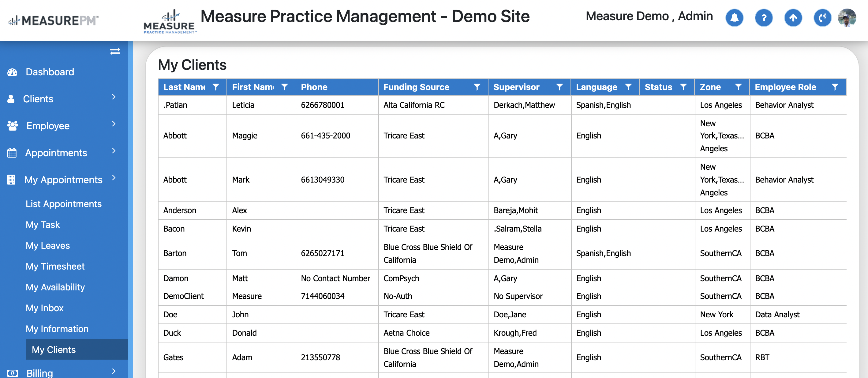The image size is (868, 378).
Task: Collapse the sidebar with the swap arrows icon
Action: pos(115,51)
